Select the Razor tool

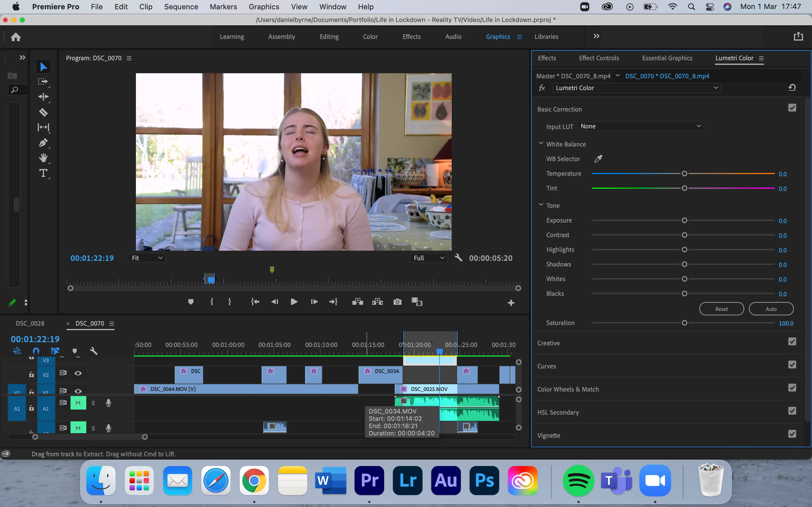coord(43,112)
